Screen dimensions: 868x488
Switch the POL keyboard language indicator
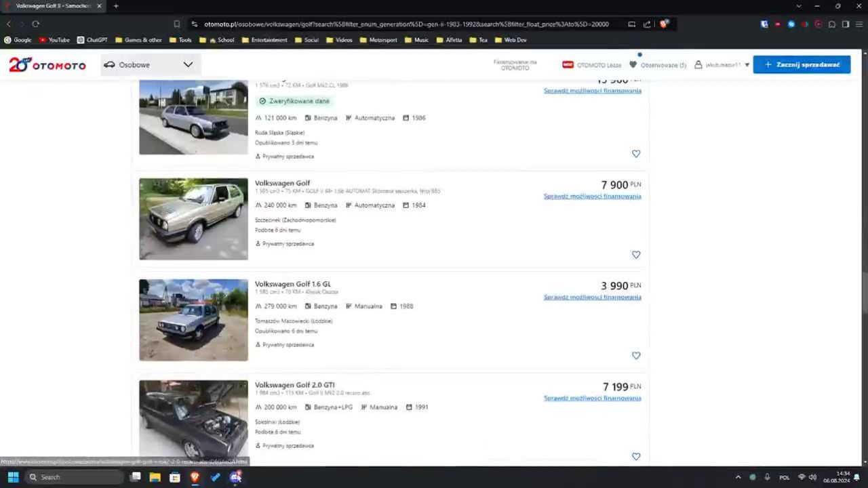point(785,477)
